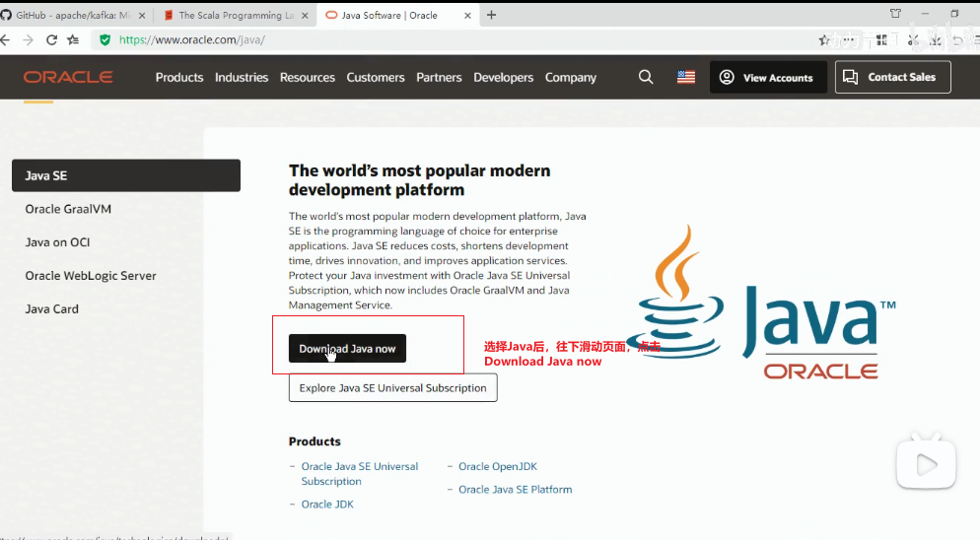Click the favorites star next to reload
980x540 pixels.
tap(73, 40)
